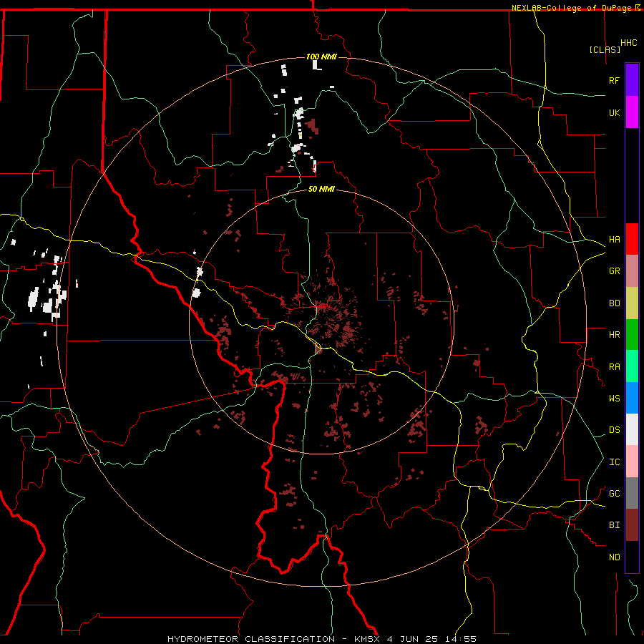The height and width of the screenshot is (644, 644).
Task: Pick the HR green legend swatch
Action: pos(632,335)
